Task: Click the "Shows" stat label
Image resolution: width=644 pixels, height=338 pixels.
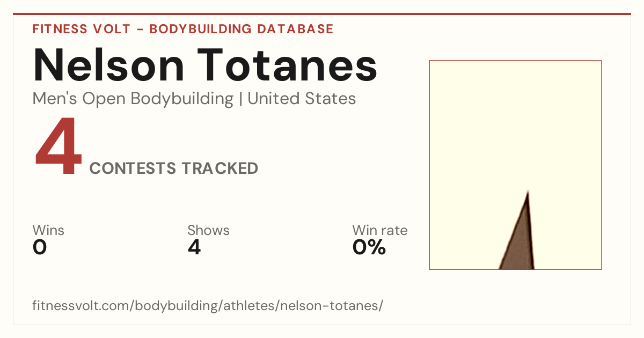Action: tap(208, 230)
